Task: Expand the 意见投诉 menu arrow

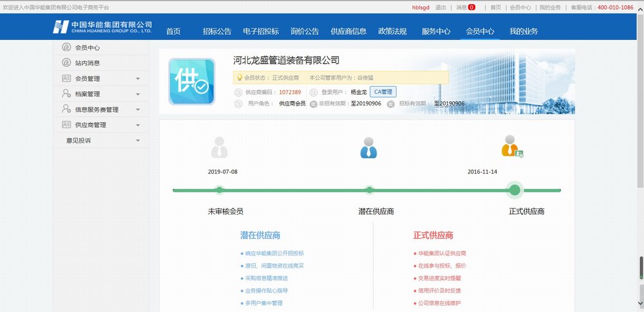Action: coord(138,140)
